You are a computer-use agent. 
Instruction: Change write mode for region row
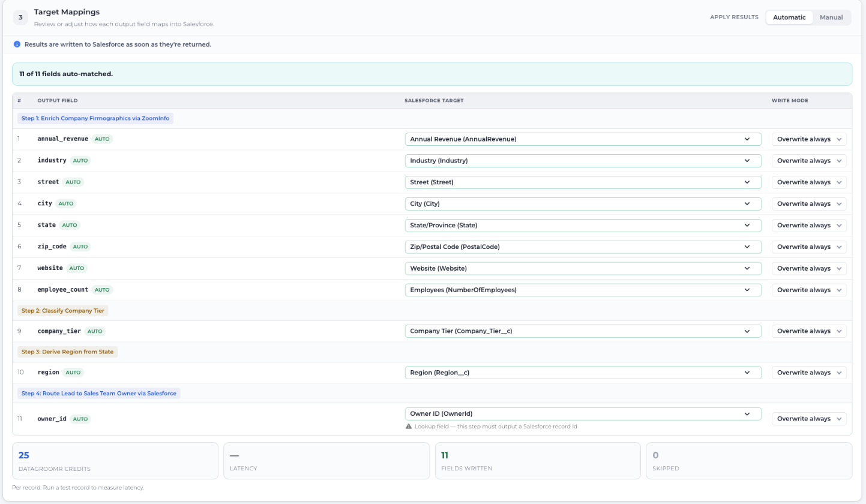(x=809, y=373)
